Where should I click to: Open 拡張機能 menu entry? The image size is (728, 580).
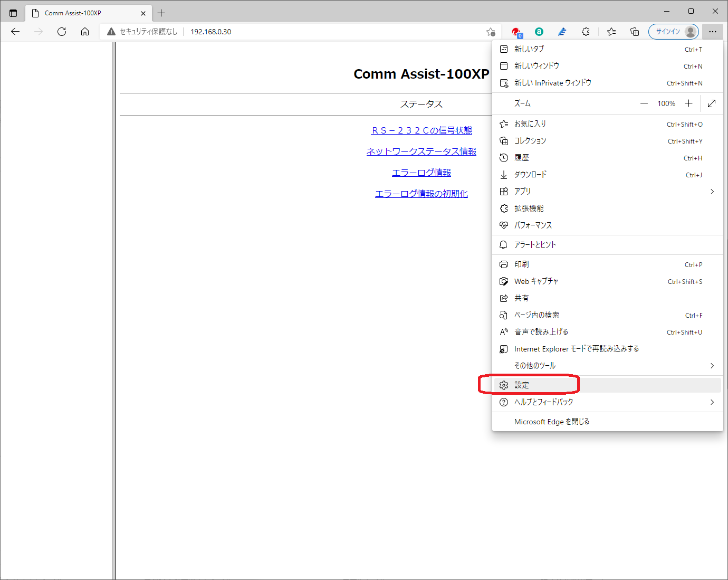point(607,208)
